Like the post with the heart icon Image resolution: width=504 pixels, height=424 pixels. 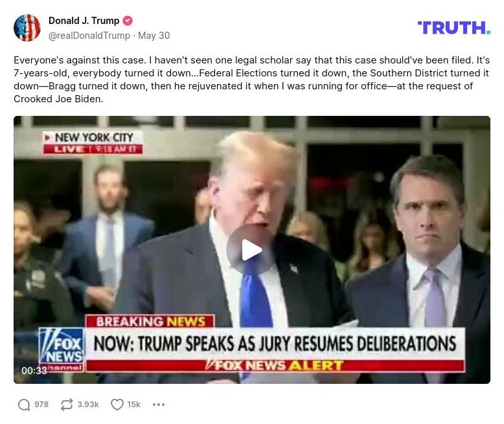(x=117, y=405)
